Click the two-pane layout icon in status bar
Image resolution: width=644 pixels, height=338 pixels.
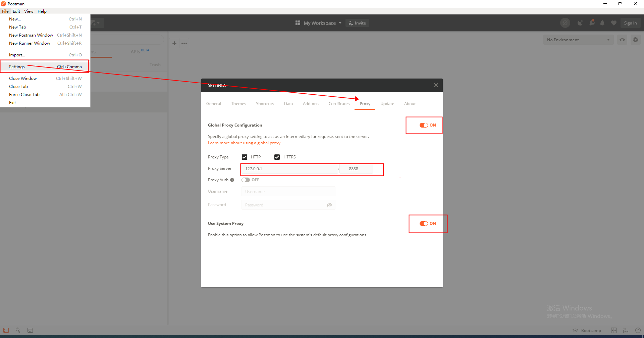614,330
